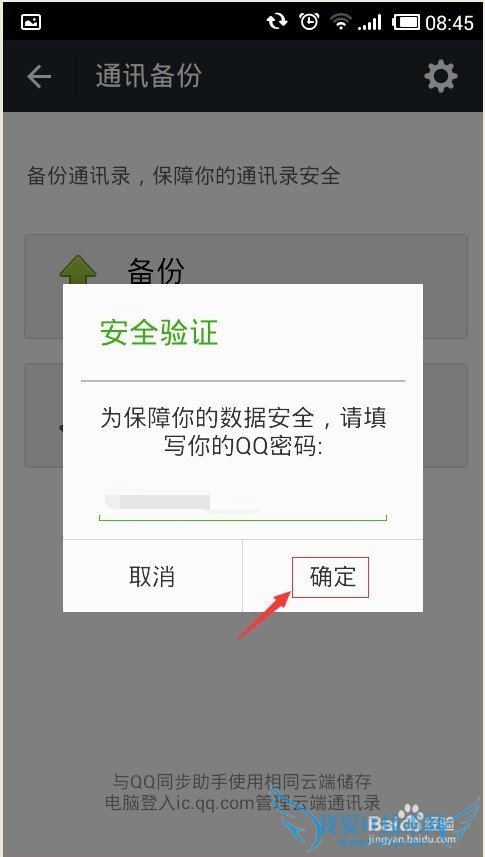Tap the green upload arrow icon
485x857 pixels.
click(78, 271)
